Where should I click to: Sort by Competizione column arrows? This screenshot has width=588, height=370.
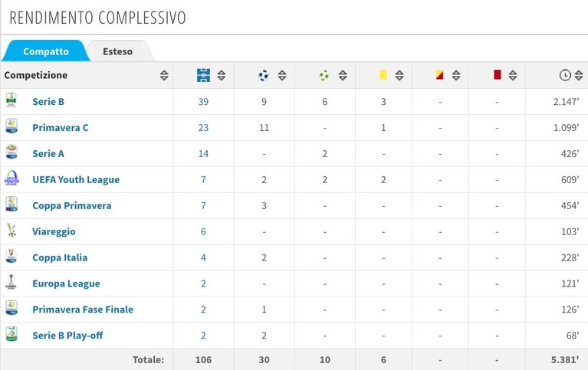[164, 75]
